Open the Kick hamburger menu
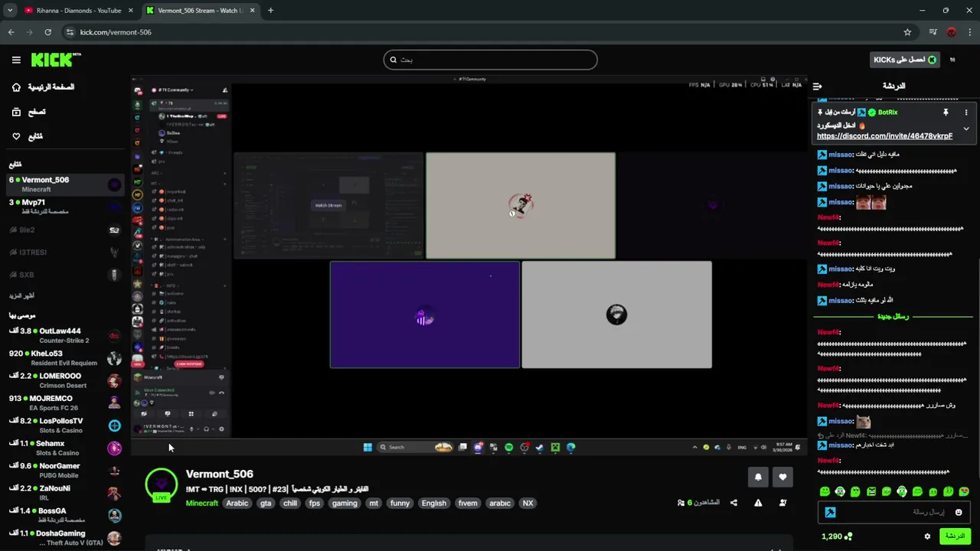 click(16, 60)
